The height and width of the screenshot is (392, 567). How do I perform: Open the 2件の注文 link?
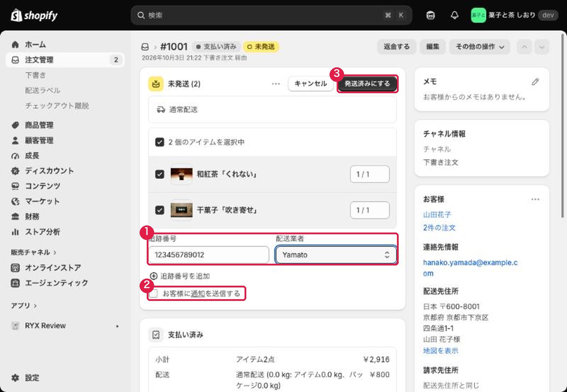(x=439, y=228)
